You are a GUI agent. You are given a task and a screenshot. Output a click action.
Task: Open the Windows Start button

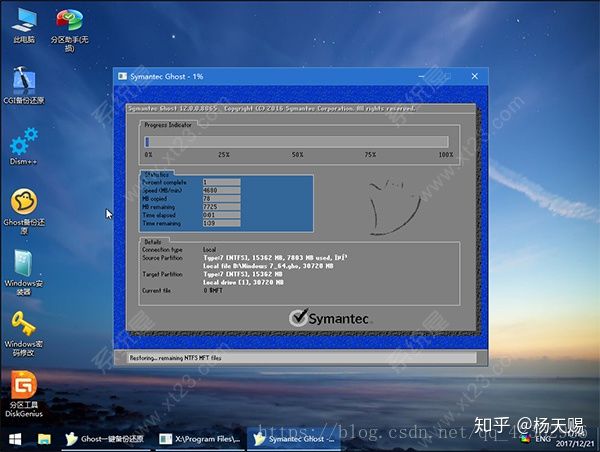tap(15, 439)
